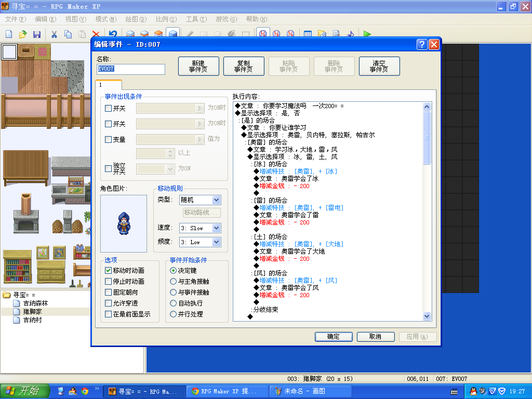Set map zoom to 1/2 scale
Screen dimensions: 532x399
tap(276, 33)
